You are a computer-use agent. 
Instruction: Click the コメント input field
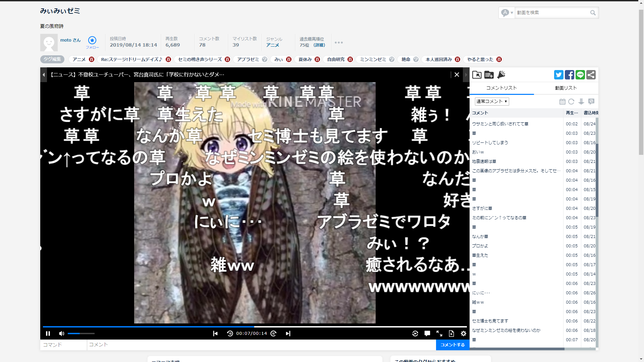pyautogui.click(x=261, y=345)
